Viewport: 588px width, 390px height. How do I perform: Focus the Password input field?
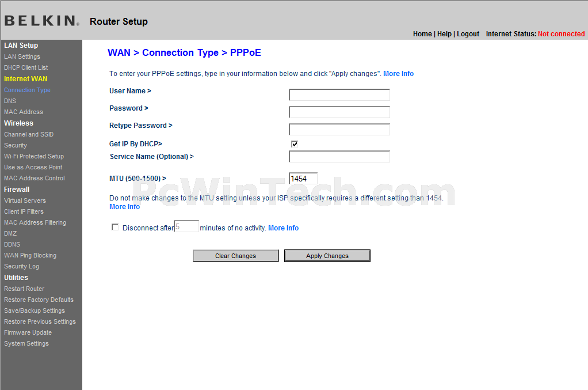[x=339, y=112]
